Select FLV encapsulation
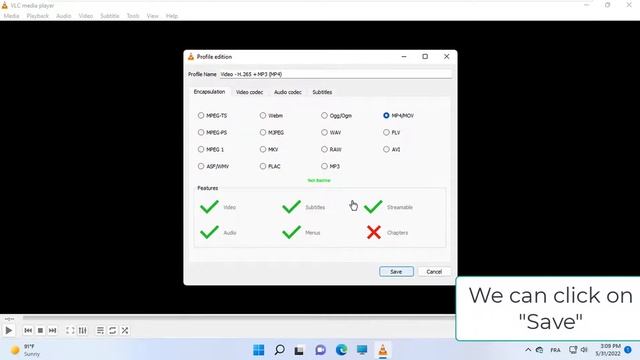The width and height of the screenshot is (640, 360). pos(392,133)
